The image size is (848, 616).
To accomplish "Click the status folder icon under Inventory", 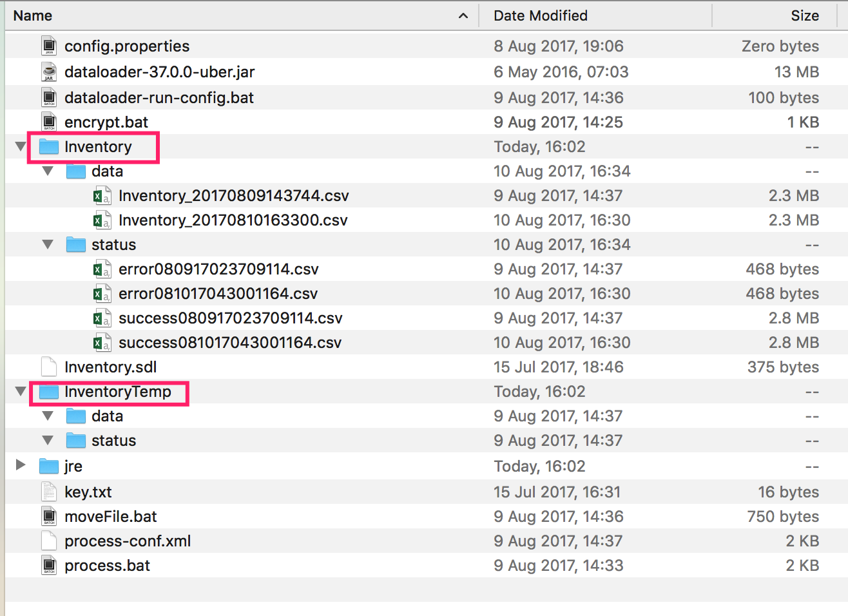I will [x=76, y=245].
